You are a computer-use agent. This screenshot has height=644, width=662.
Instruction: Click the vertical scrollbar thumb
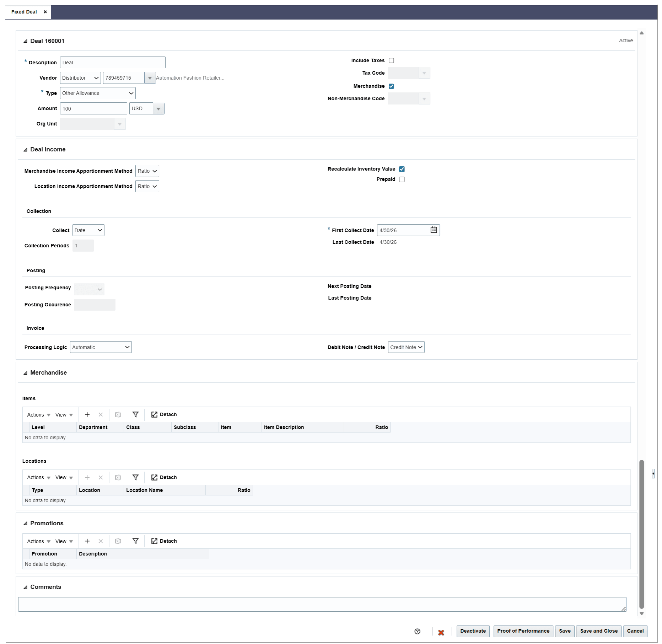tap(642, 534)
